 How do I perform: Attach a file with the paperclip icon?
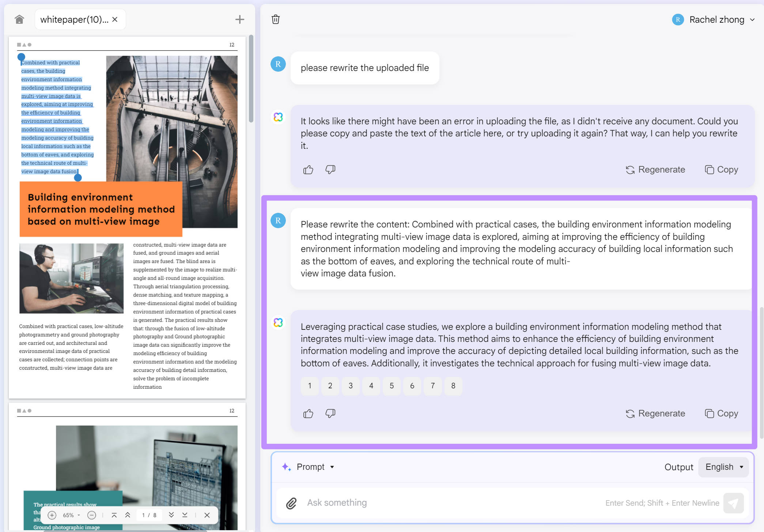(291, 503)
